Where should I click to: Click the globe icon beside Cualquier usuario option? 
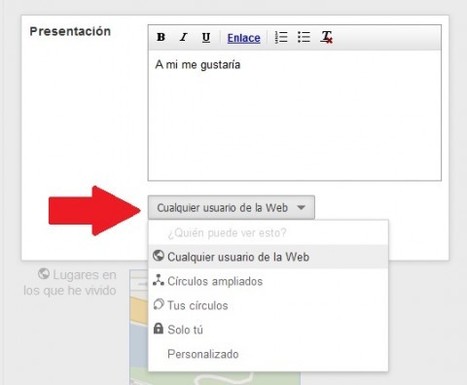click(158, 256)
